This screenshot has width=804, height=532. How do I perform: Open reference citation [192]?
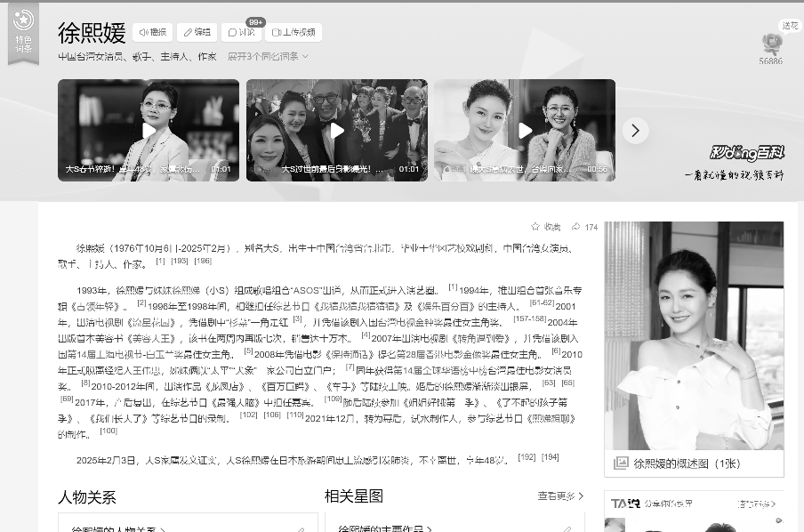pos(527,457)
